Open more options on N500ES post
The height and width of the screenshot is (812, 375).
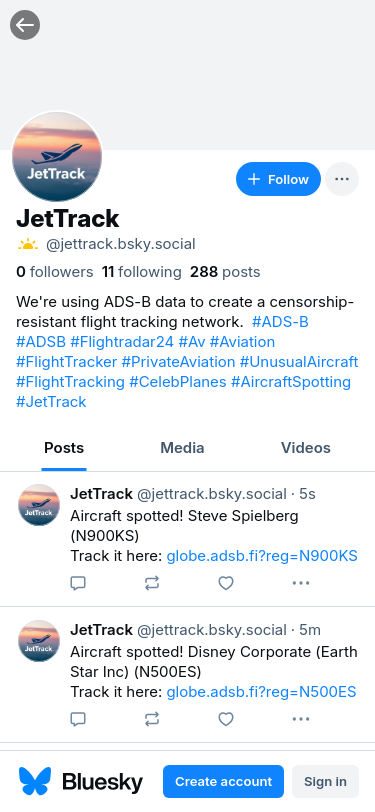(301, 719)
